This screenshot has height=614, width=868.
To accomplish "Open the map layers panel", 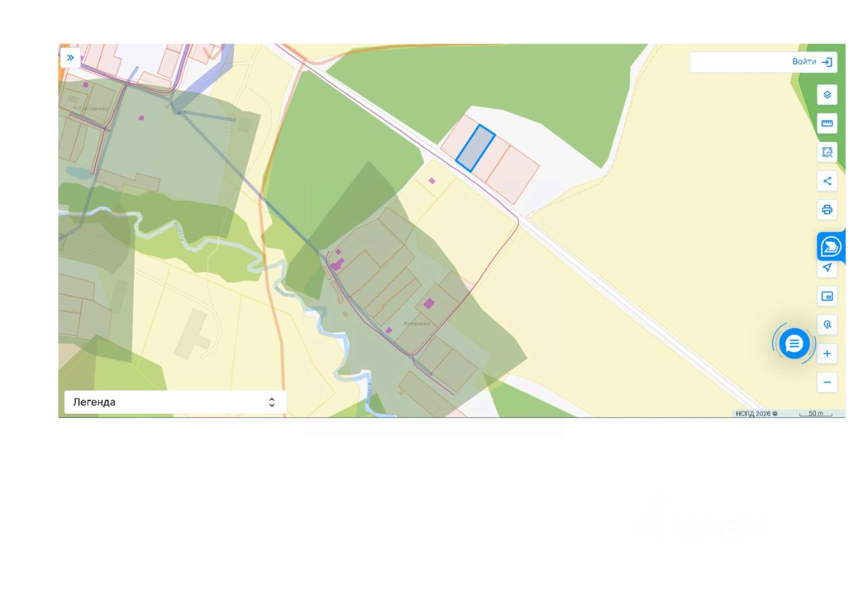I will point(827,95).
